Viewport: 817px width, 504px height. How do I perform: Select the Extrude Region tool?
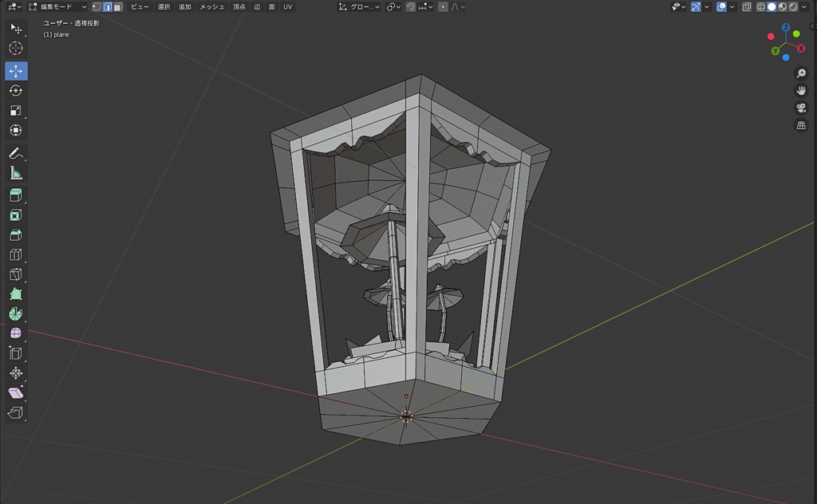(16, 195)
